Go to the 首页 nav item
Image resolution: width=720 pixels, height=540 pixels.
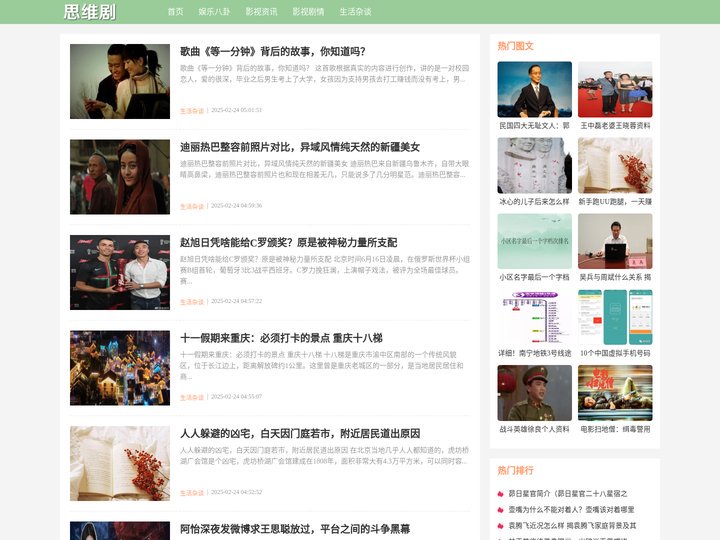(175, 12)
